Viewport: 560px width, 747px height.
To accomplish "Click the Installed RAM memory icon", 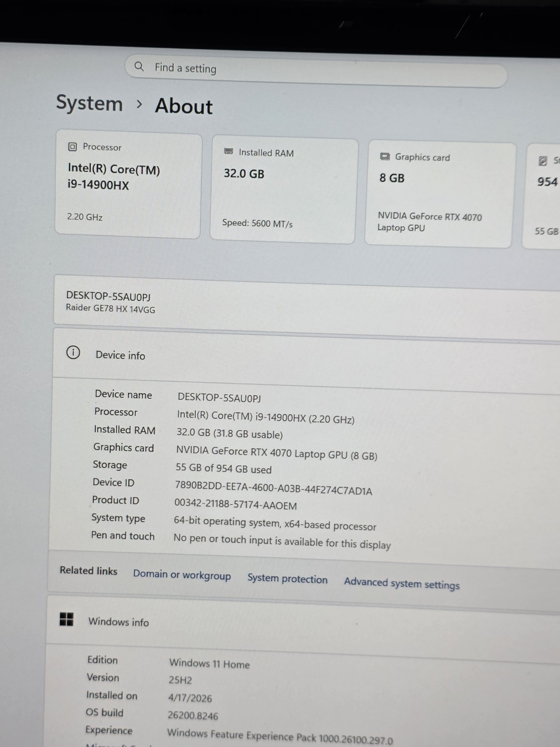I will (229, 151).
